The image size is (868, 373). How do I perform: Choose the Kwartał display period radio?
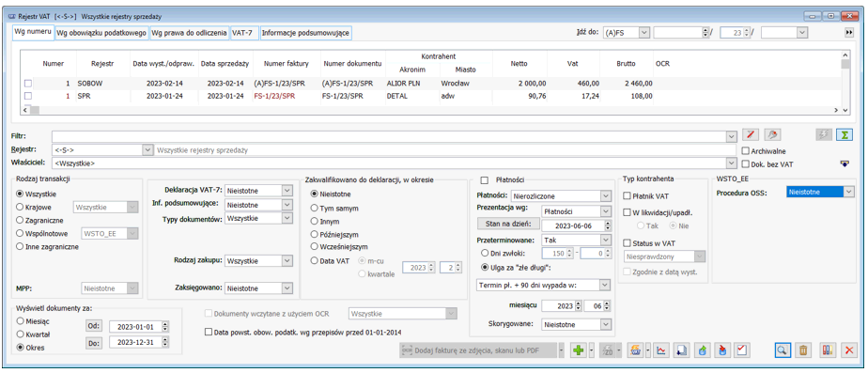21,334
